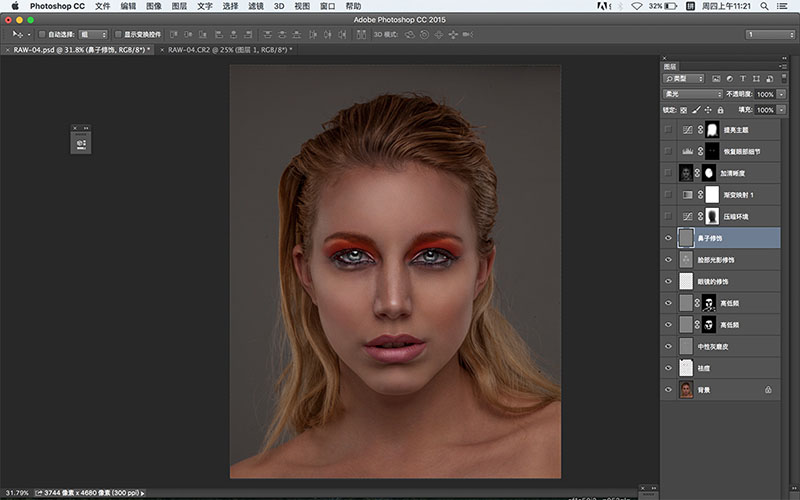Open the 柔光 blend mode dropdown

pyautogui.click(x=692, y=94)
